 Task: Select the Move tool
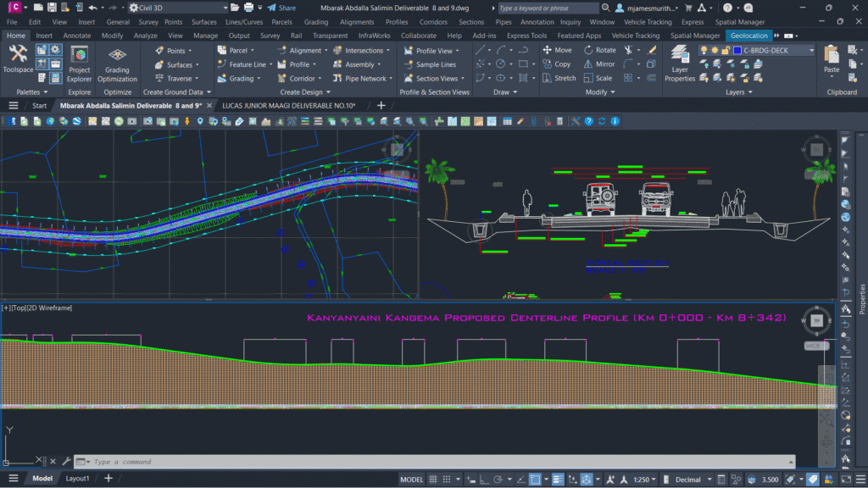[x=557, y=50]
